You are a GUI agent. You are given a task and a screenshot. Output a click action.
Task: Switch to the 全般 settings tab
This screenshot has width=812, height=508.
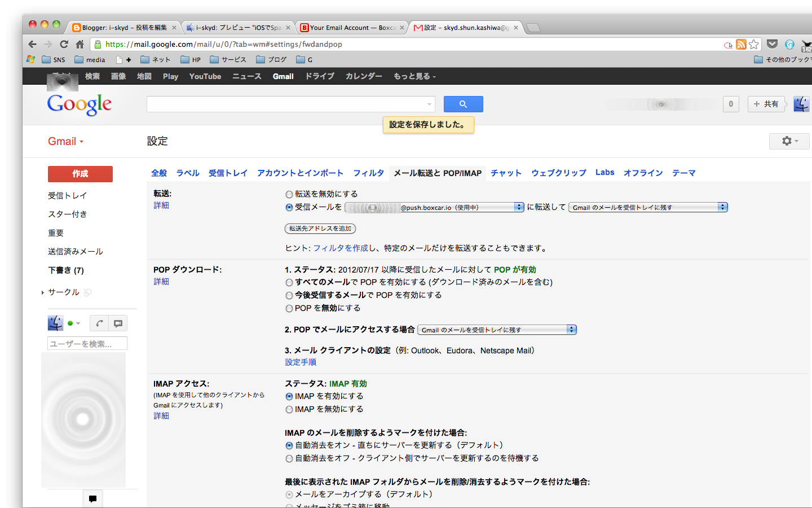(159, 173)
